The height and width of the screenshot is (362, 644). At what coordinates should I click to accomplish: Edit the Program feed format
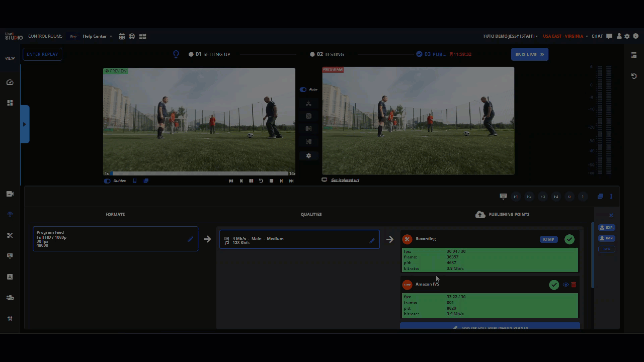(190, 239)
